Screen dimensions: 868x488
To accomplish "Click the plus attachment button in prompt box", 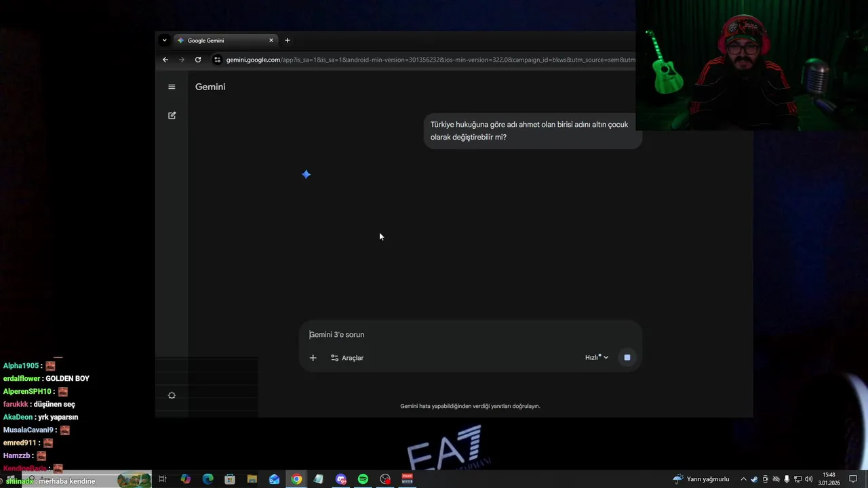I will click(x=313, y=358).
